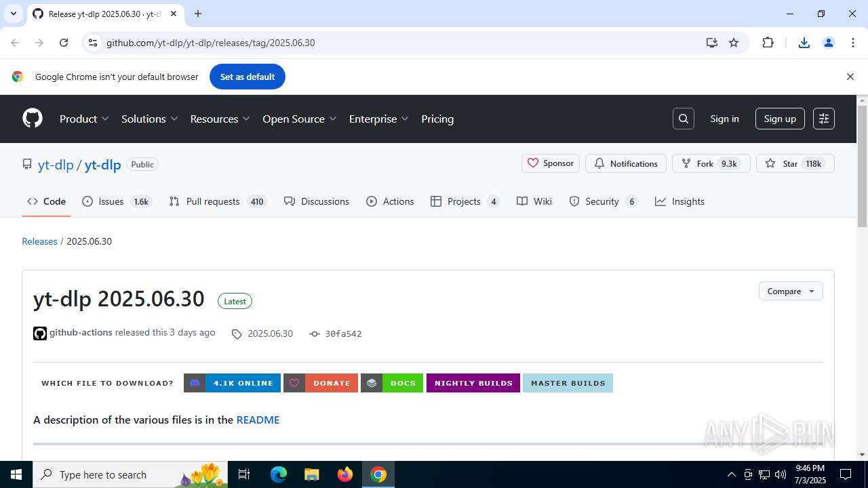This screenshot has width=868, height=488.
Task: Click Sign in link
Action: click(724, 119)
